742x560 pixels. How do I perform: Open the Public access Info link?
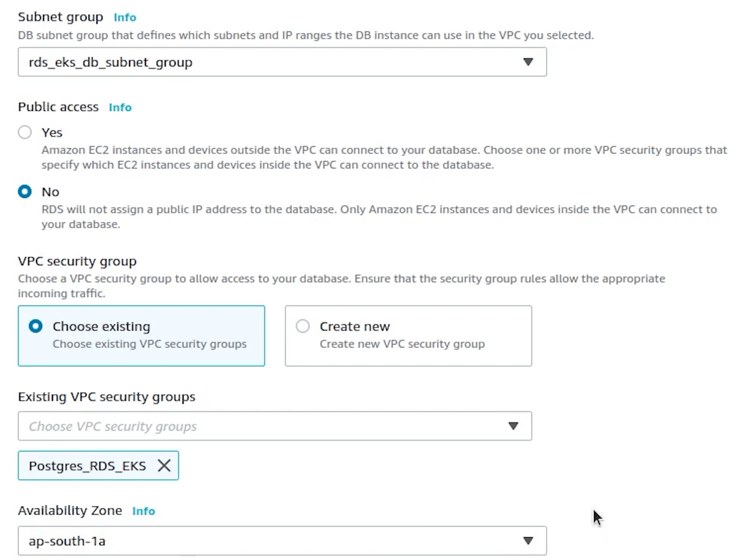pyautogui.click(x=120, y=107)
